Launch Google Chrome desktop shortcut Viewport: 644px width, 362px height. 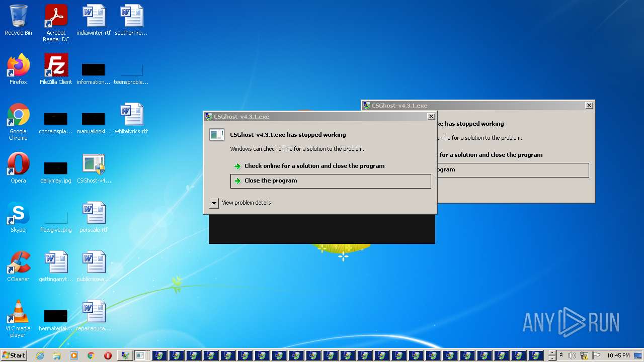click(18, 122)
